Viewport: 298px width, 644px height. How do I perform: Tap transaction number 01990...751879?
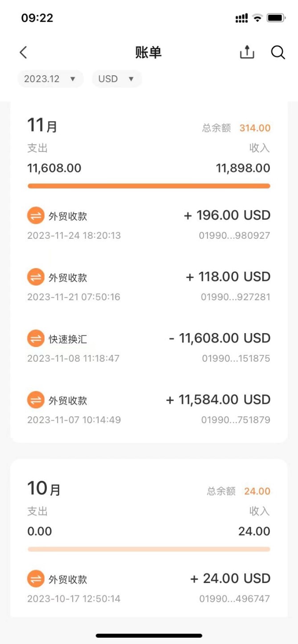tap(236, 420)
